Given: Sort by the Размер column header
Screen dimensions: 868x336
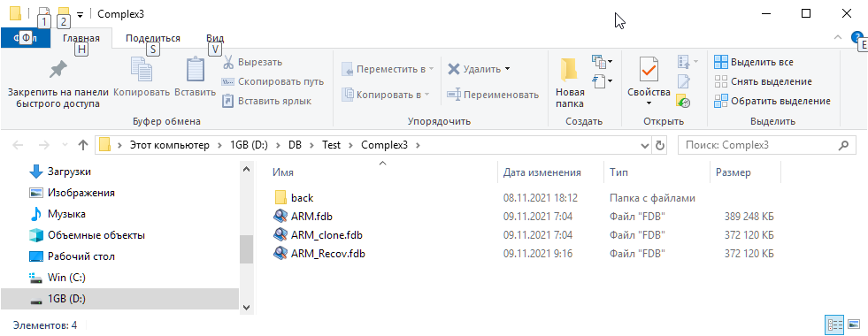Looking at the screenshot, I should [733, 172].
